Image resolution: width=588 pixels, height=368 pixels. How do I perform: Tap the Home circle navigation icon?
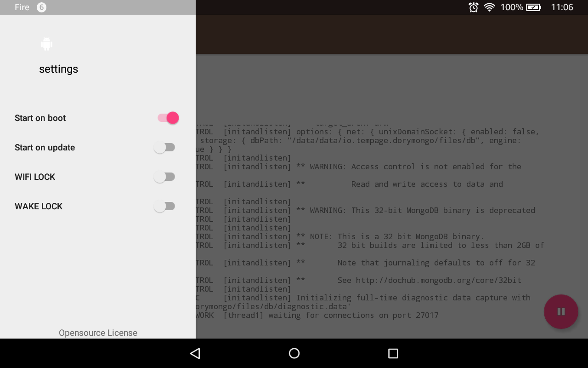294,353
